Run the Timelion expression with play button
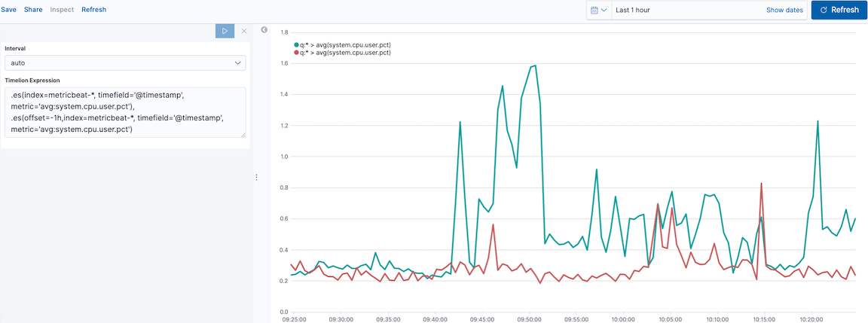868x323 pixels. click(x=225, y=31)
